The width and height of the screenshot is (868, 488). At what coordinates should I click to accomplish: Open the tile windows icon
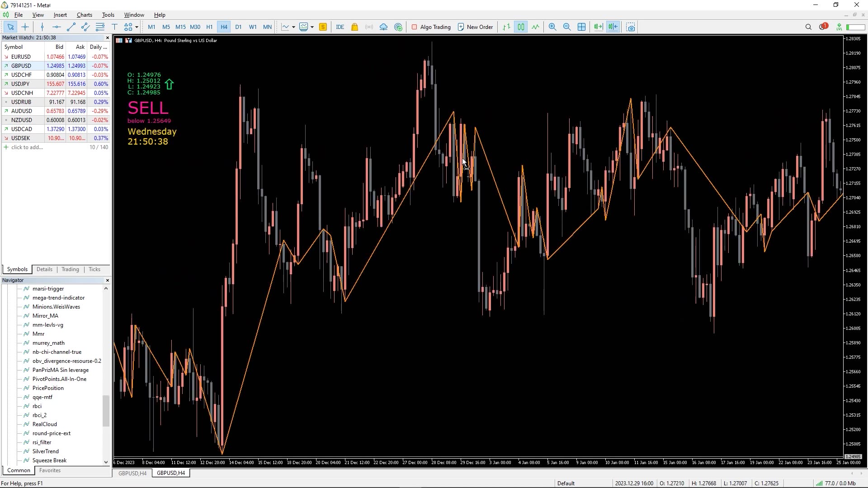pos(582,27)
